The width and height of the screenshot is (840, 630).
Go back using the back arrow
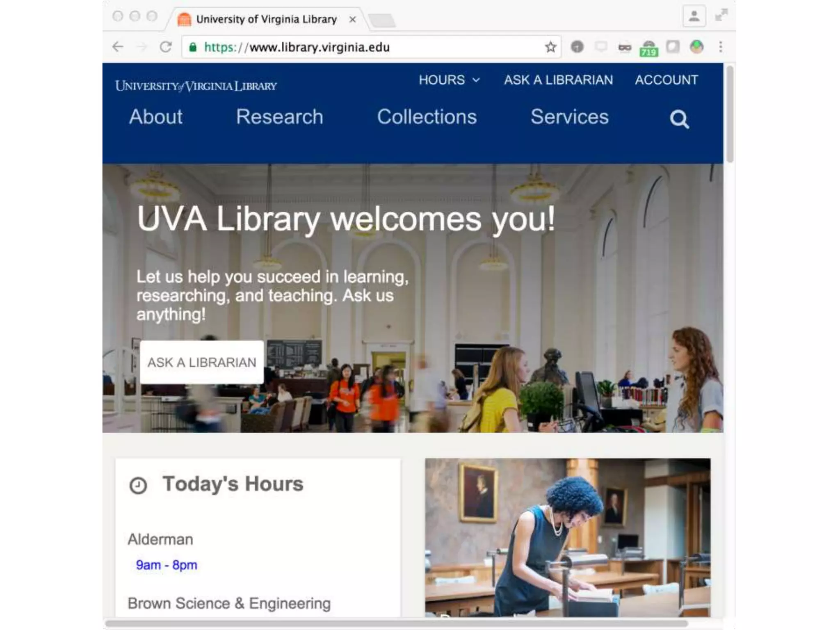118,47
